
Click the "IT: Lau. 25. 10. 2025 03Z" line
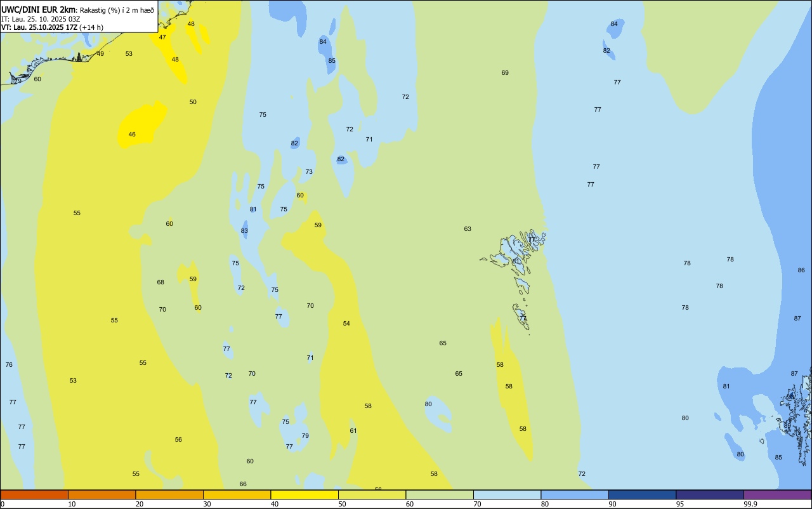41,19
